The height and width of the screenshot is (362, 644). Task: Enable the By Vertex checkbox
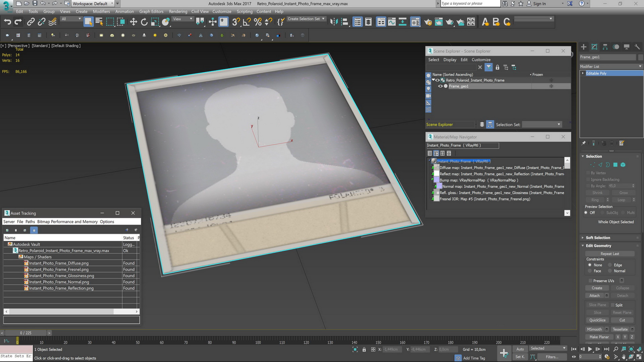[x=588, y=173]
